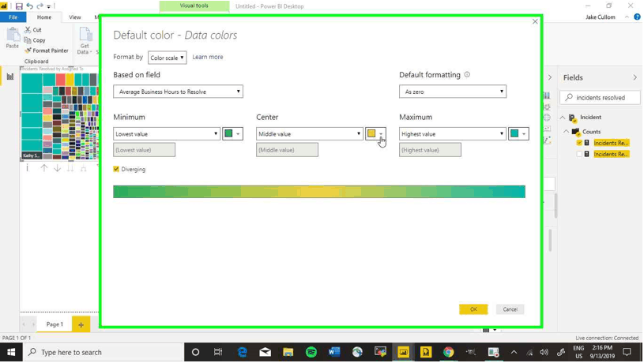The height and width of the screenshot is (363, 644).
Task: Undo the last action in title bar
Action: coord(29,6)
